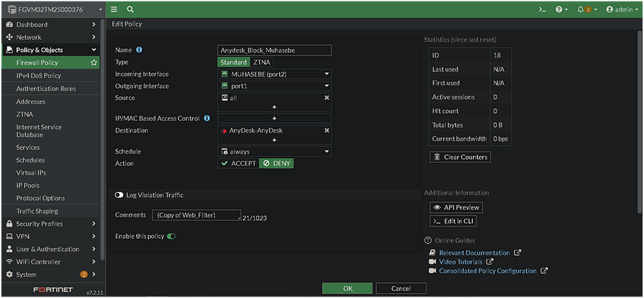Open the admin user menu
Viewport: 644px width, 298px height.
622,9
